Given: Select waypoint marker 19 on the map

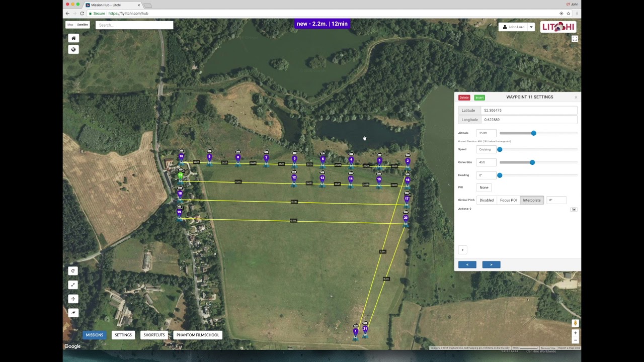Looking at the screenshot, I should click(x=179, y=213).
